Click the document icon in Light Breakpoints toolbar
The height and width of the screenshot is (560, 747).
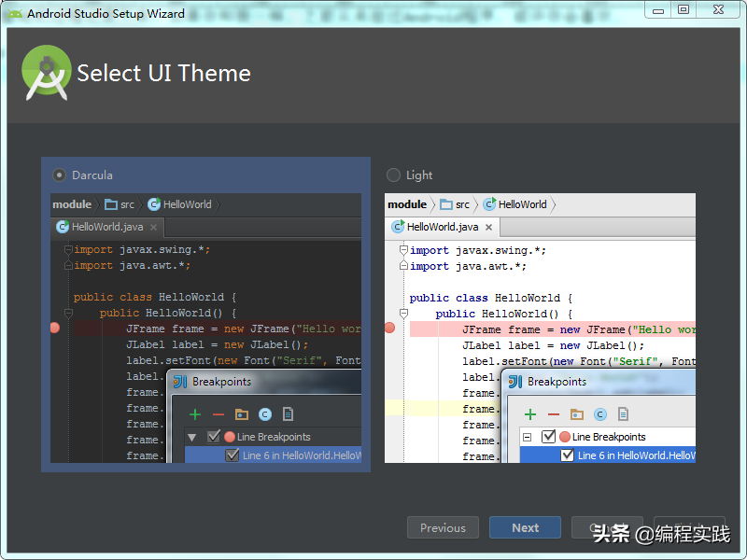[x=623, y=414]
